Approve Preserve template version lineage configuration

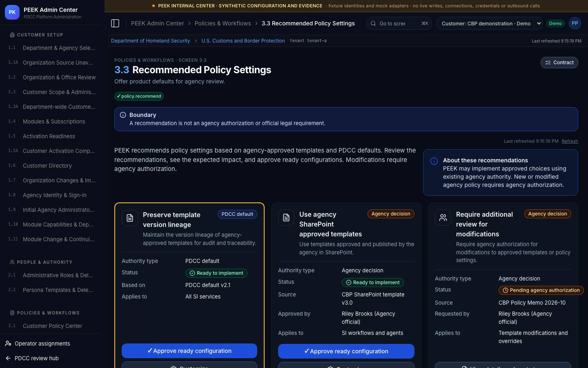point(189,351)
